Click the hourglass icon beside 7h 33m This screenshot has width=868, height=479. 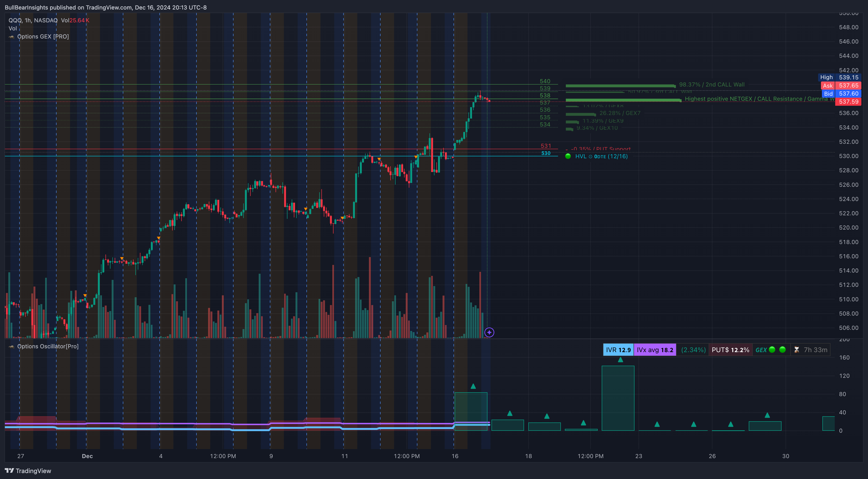796,350
